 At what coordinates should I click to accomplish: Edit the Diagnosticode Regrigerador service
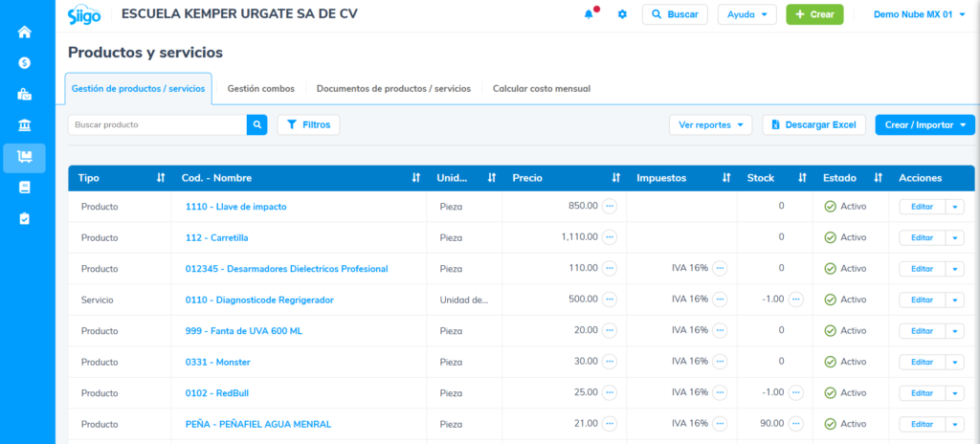click(922, 300)
